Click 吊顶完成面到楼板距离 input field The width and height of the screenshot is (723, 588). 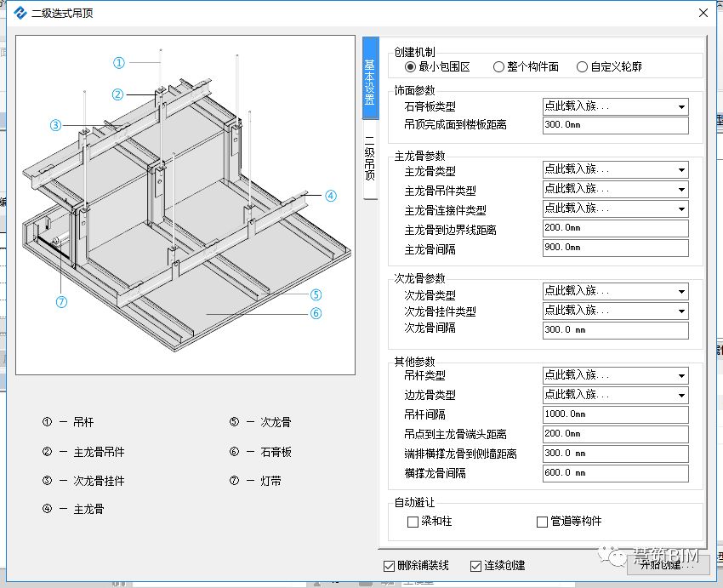pyautogui.click(x=616, y=125)
